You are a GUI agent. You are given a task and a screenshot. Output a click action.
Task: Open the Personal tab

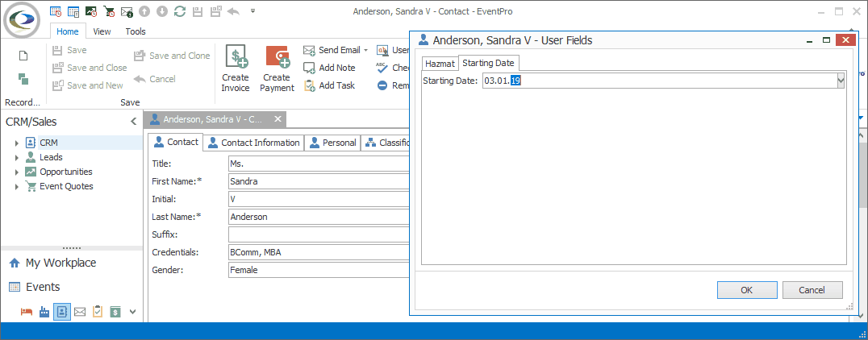tap(332, 143)
